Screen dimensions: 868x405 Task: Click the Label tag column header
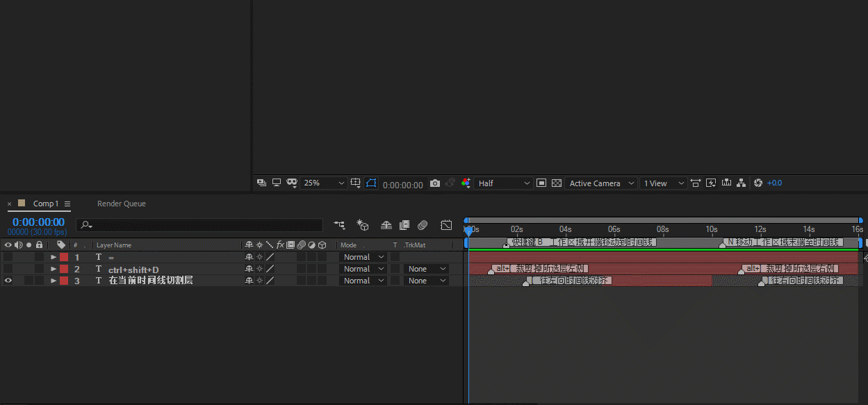(x=61, y=245)
